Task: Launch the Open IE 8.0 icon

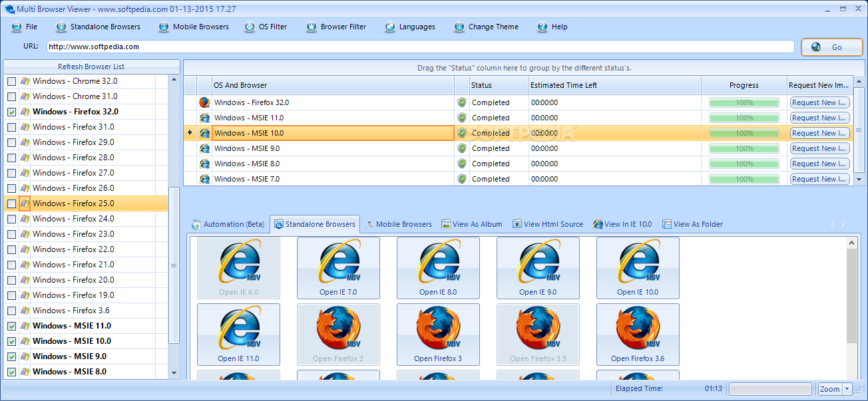Action: pos(438,268)
